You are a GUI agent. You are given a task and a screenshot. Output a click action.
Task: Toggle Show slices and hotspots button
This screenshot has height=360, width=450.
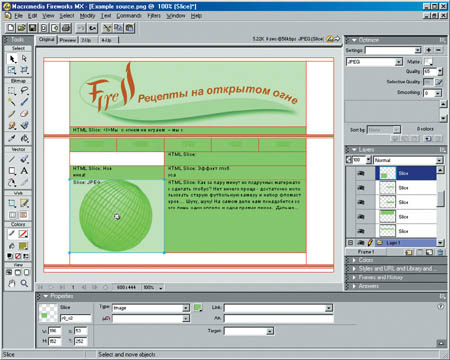click(x=24, y=215)
